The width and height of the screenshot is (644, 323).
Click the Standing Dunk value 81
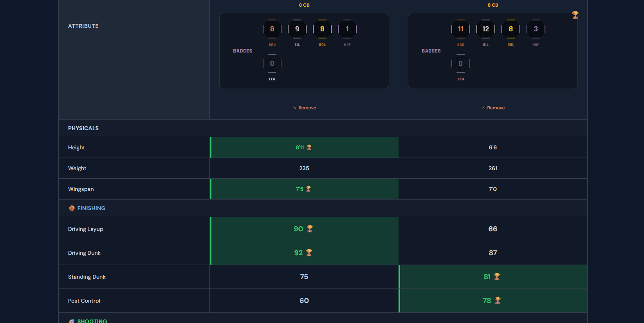pyautogui.click(x=487, y=277)
